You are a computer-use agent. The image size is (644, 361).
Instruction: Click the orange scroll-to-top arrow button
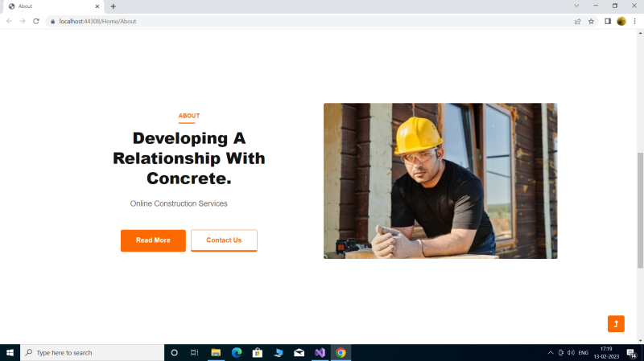pos(616,323)
